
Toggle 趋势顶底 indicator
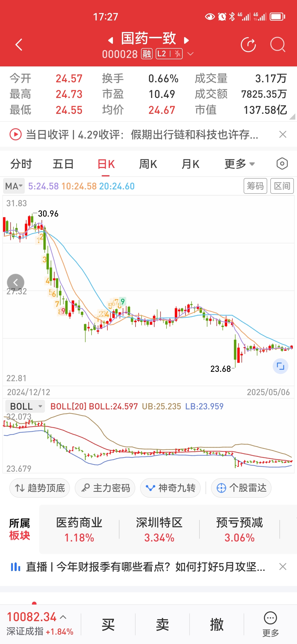40,488
